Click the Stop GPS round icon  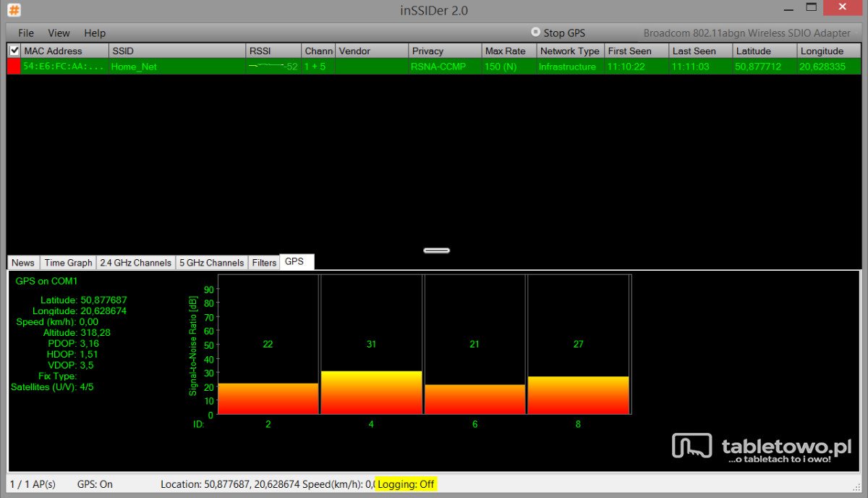point(535,32)
